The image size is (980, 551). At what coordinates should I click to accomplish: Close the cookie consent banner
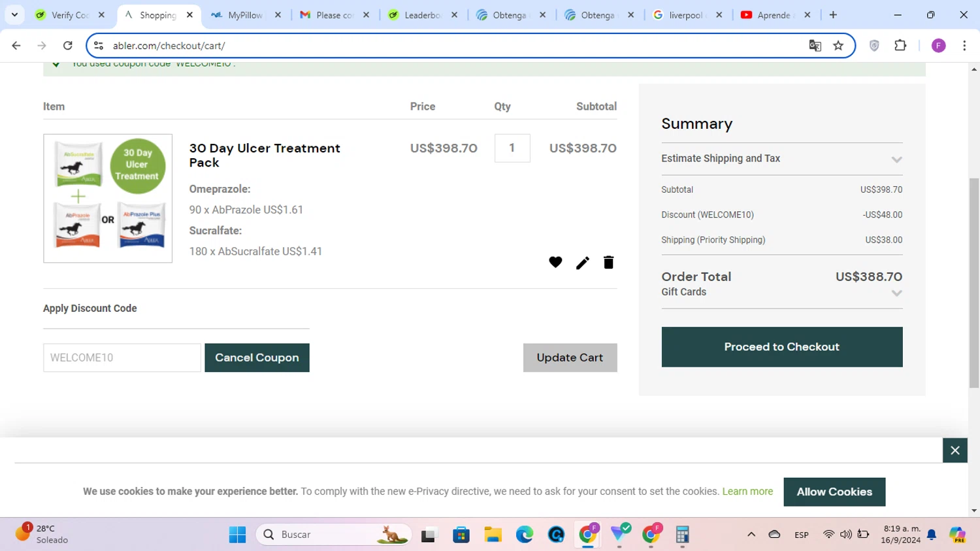click(955, 450)
